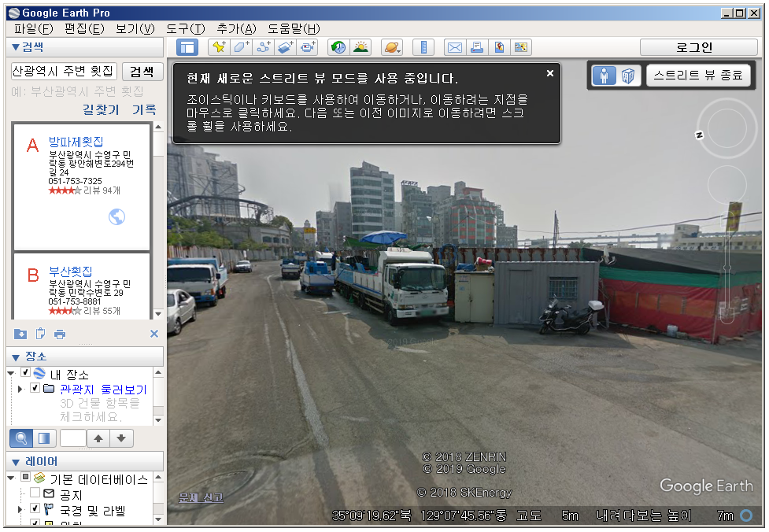Record a tour with the camera icon
Viewport: 769px width, 532px height.
(308, 47)
